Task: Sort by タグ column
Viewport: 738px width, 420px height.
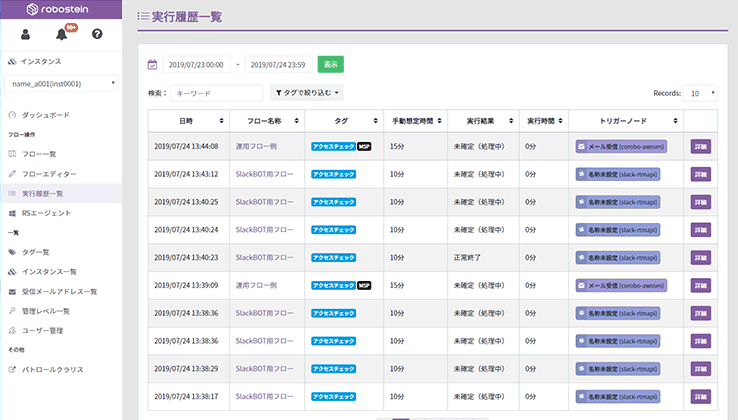Action: (344, 121)
